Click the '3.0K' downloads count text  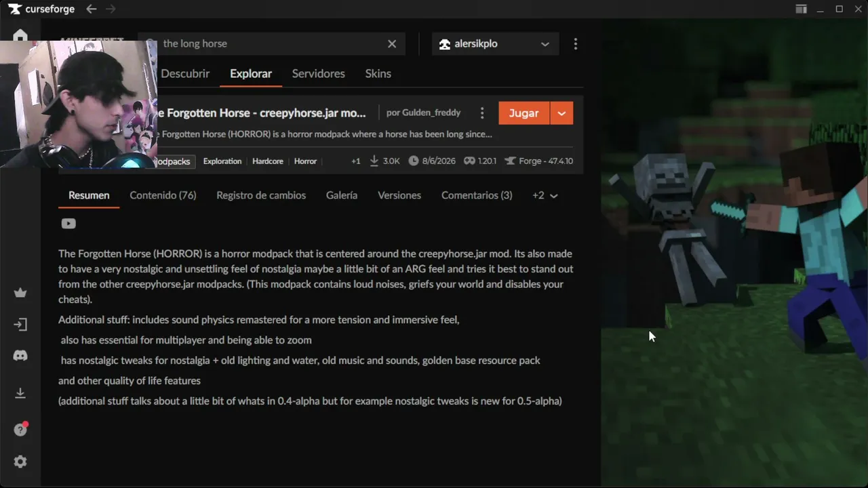[391, 161]
